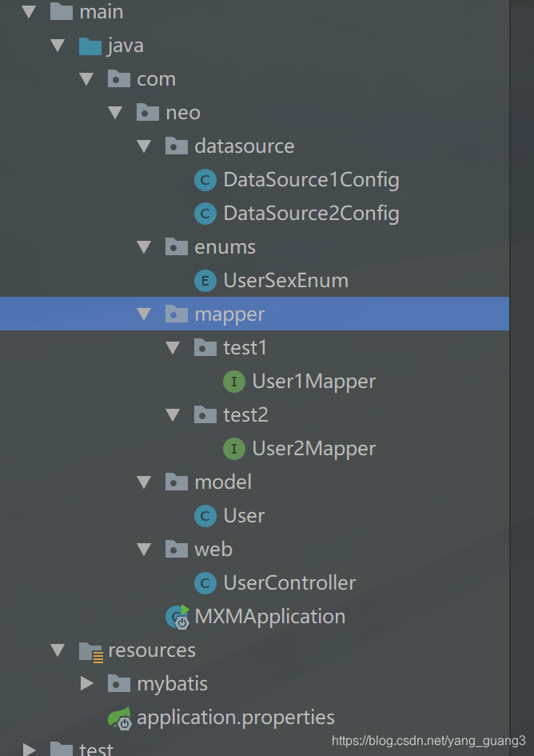The height and width of the screenshot is (756, 534).
Task: Select DataSource2Config in the tree
Action: pos(311,214)
